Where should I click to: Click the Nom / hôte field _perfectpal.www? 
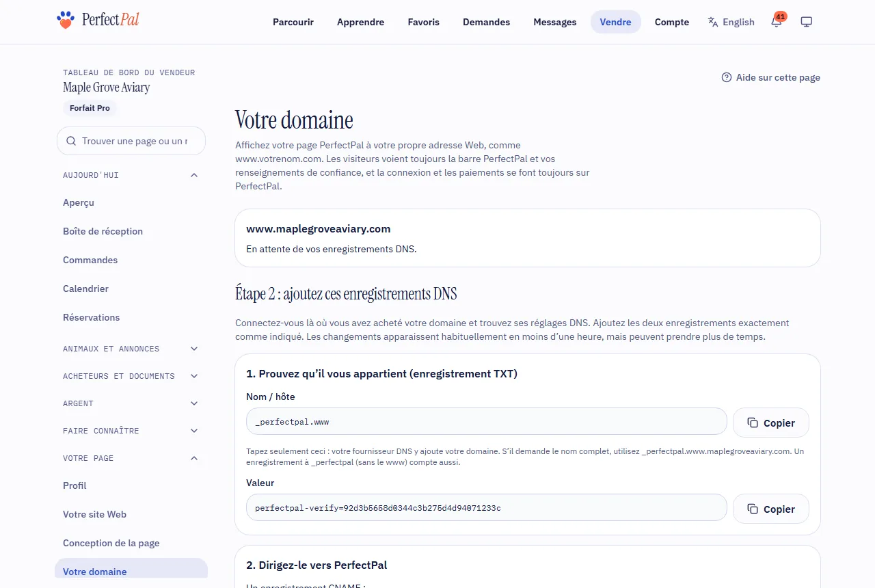487,421
